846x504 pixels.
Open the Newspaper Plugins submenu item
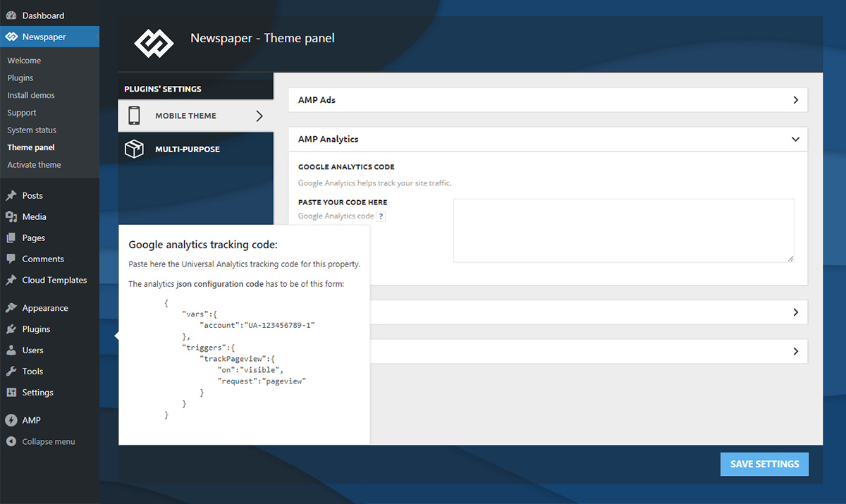[20, 78]
